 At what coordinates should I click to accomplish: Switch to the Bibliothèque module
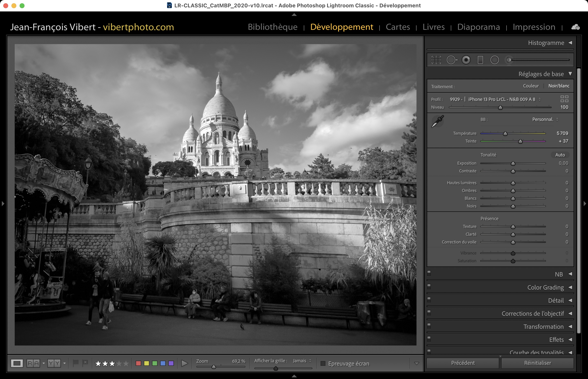click(273, 27)
